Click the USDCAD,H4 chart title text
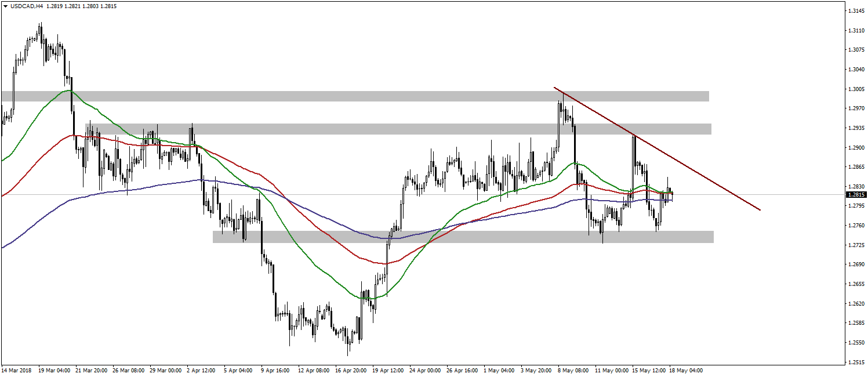This screenshot has width=868, height=377. coord(26,6)
